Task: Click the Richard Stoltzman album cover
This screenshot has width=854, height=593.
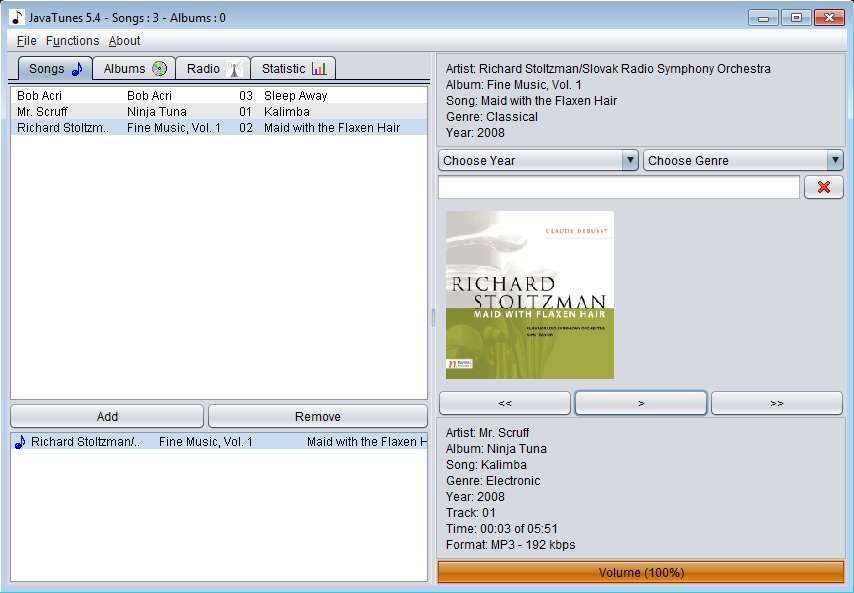Action: coord(530,295)
